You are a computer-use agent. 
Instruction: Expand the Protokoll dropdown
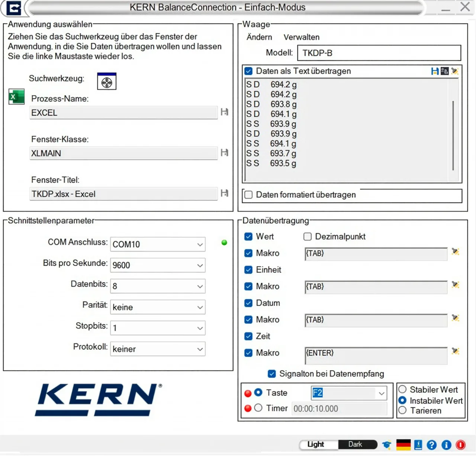158,349
